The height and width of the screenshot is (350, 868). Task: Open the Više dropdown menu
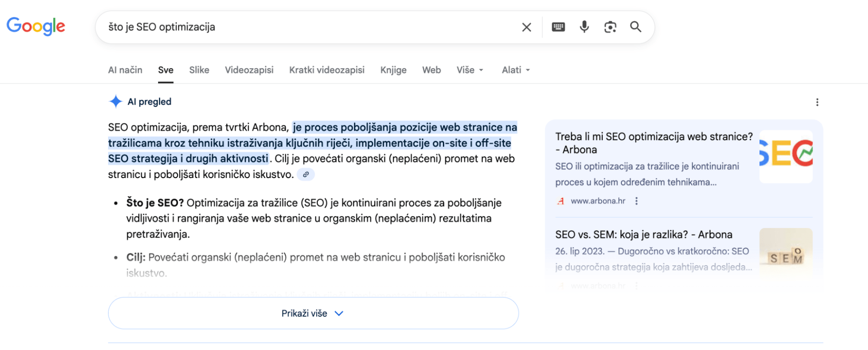469,69
